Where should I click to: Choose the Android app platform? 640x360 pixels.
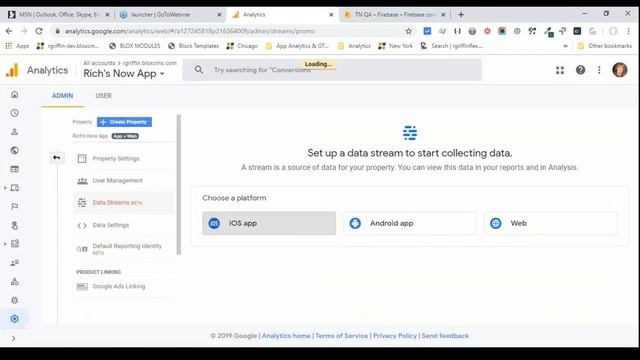coord(410,223)
